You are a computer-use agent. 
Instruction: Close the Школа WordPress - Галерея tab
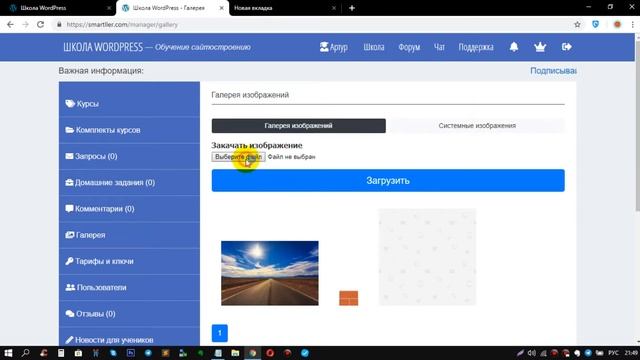click(222, 8)
